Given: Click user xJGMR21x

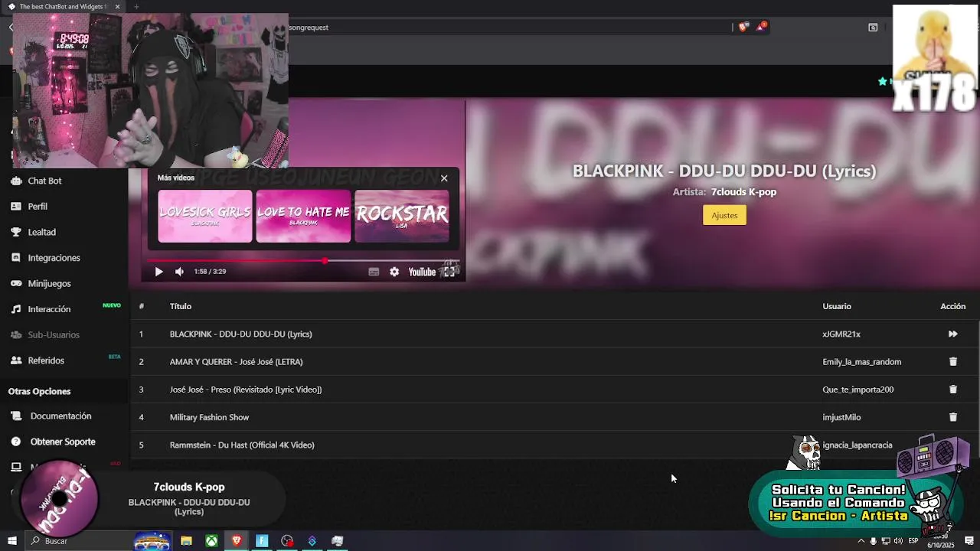Looking at the screenshot, I should click(x=841, y=334).
